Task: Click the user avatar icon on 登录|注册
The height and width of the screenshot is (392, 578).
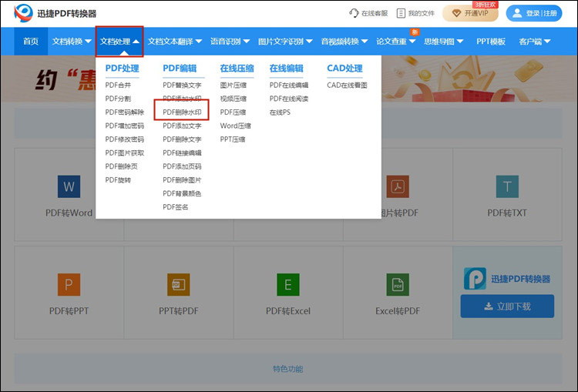Action: point(517,13)
